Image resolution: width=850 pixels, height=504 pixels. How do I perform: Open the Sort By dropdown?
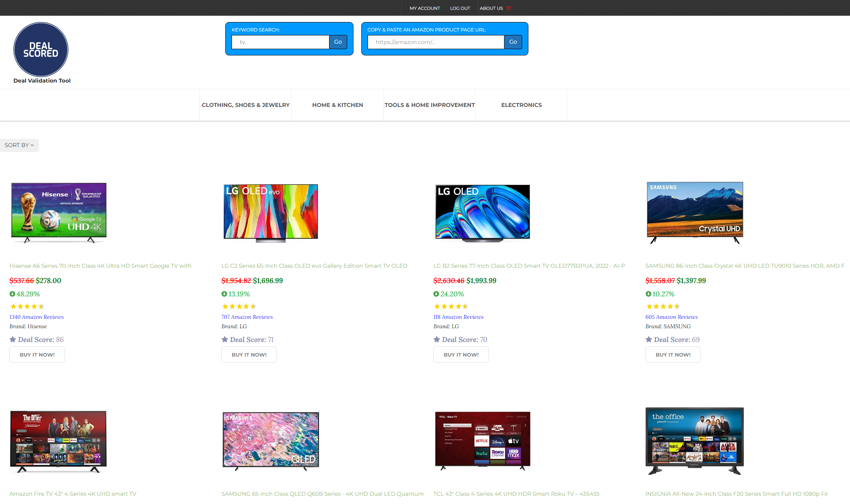19,145
